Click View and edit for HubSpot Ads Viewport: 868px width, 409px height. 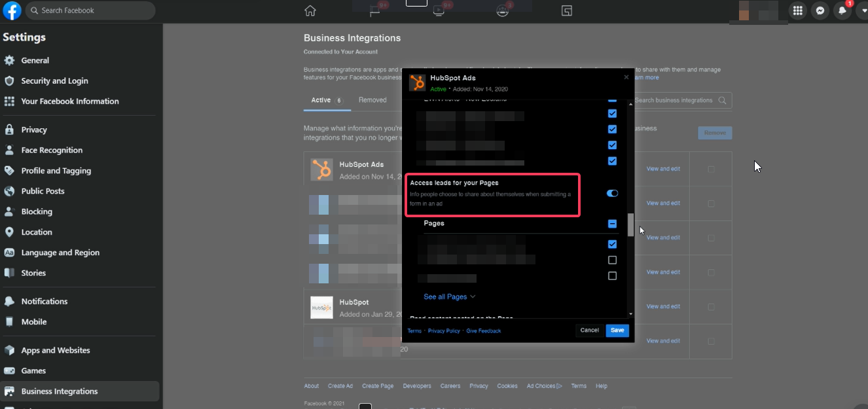[x=663, y=169]
